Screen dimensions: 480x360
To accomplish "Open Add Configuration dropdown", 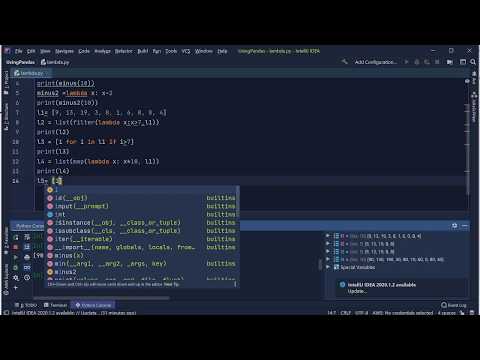I will [376, 62].
